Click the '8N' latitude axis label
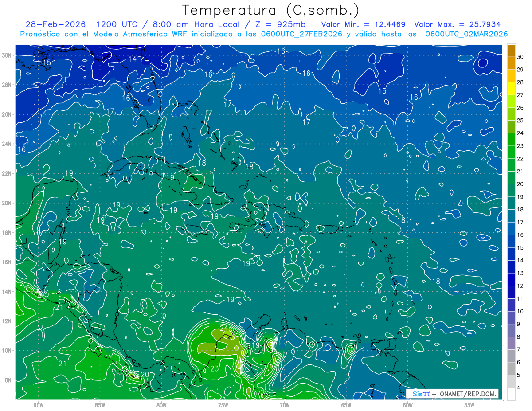 click(x=8, y=380)
